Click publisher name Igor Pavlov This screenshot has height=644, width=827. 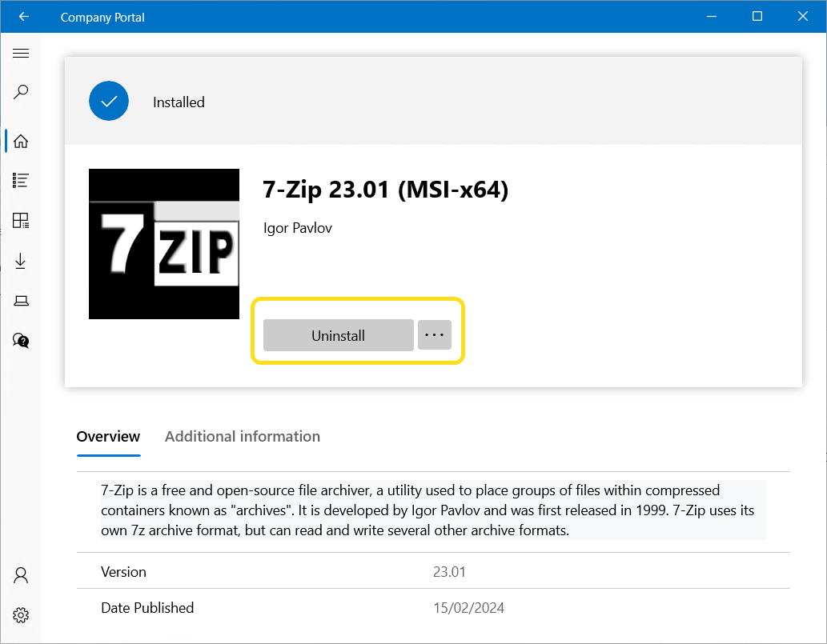(x=298, y=228)
